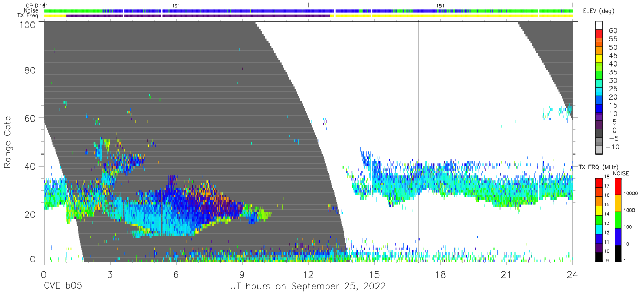Click the black bottom segment of TX FRQ colorbar
Image resolution: width=644 pixels, height=297 pixels.
tap(598, 257)
